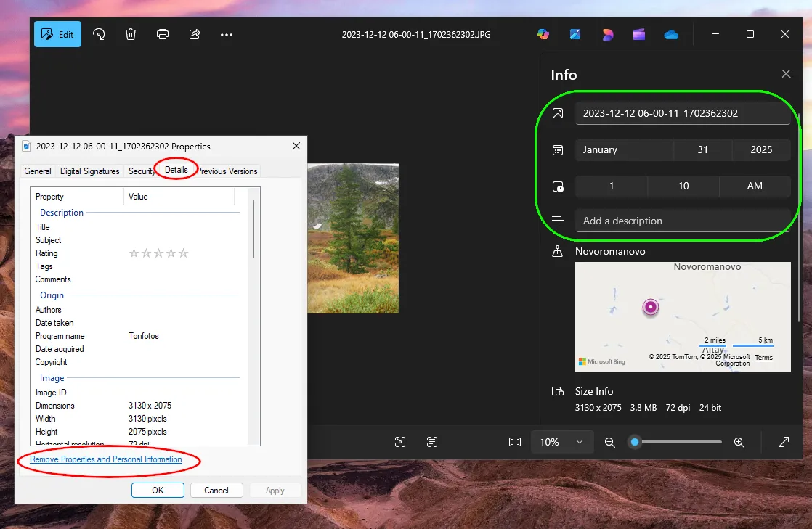Enter full screen with the expand arrows

click(x=784, y=442)
